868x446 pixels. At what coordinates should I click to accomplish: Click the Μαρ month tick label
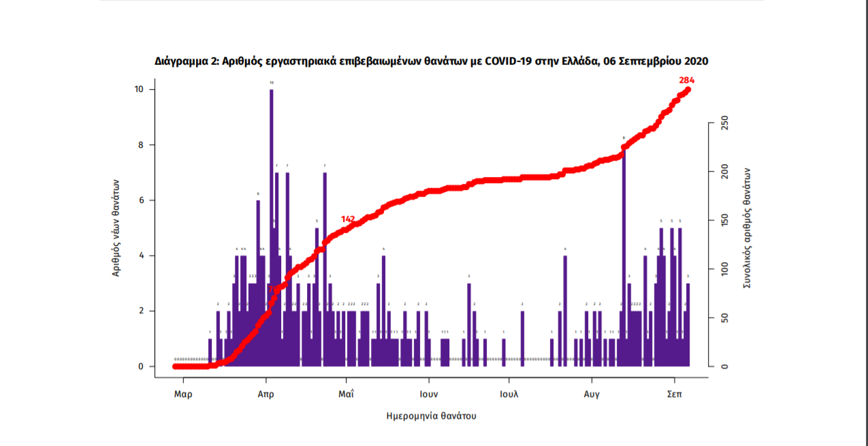tap(182, 394)
